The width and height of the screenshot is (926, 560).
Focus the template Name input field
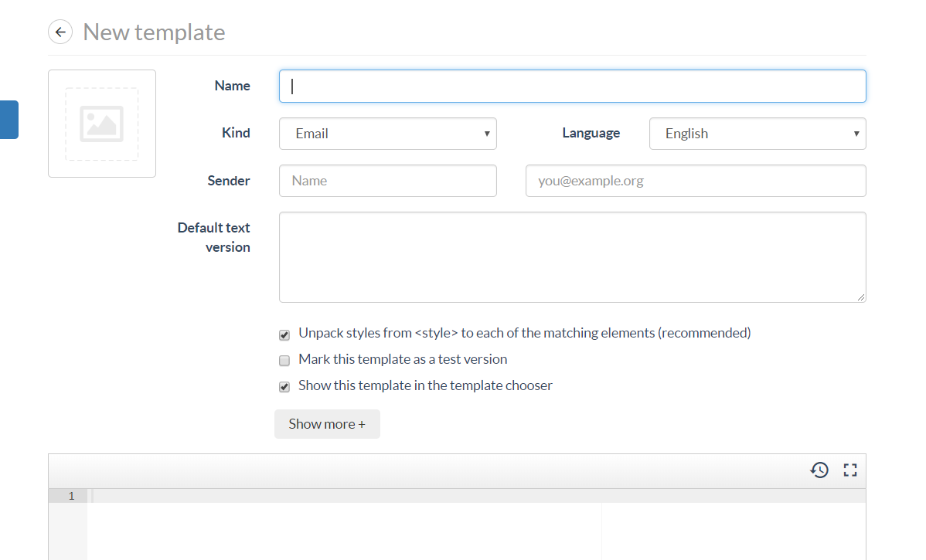point(572,87)
